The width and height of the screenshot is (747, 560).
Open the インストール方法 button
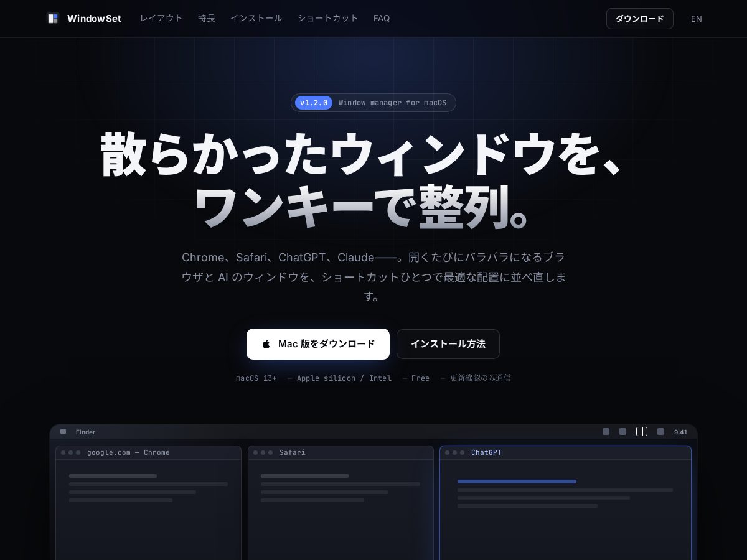coord(448,344)
